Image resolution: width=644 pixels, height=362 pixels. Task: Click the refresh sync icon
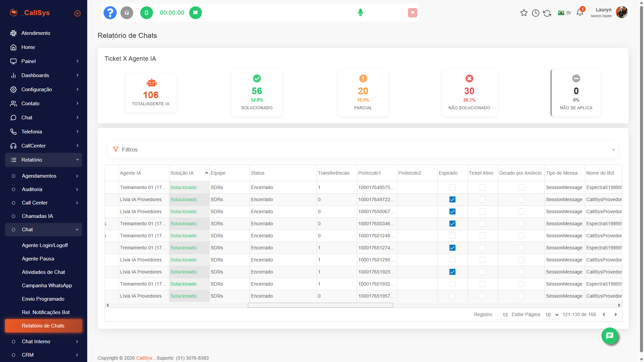547,13
